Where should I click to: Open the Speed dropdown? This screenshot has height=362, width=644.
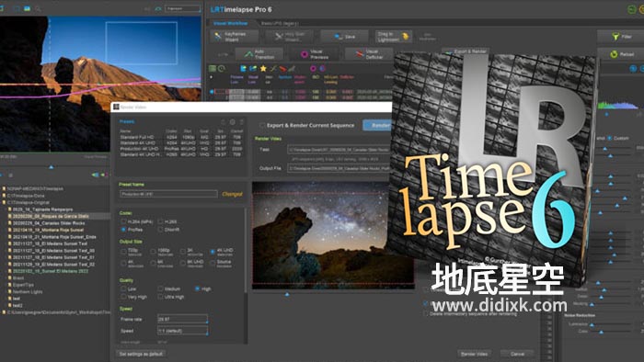183,331
